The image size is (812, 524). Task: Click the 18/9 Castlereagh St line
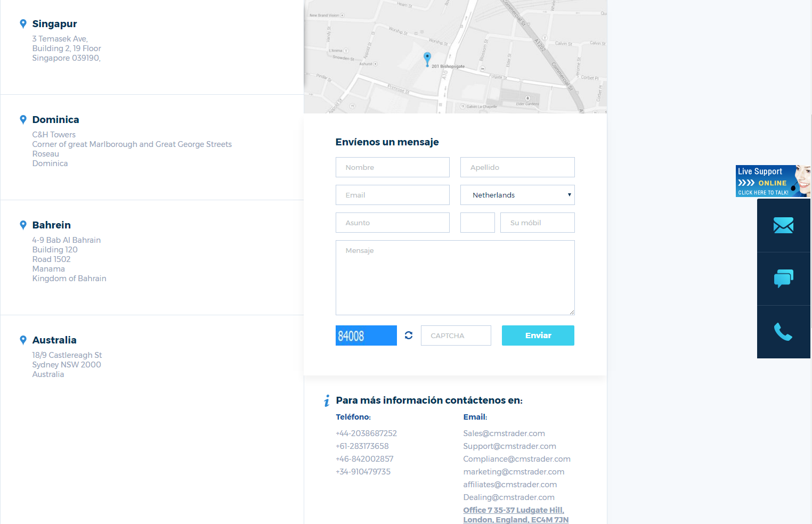point(67,355)
